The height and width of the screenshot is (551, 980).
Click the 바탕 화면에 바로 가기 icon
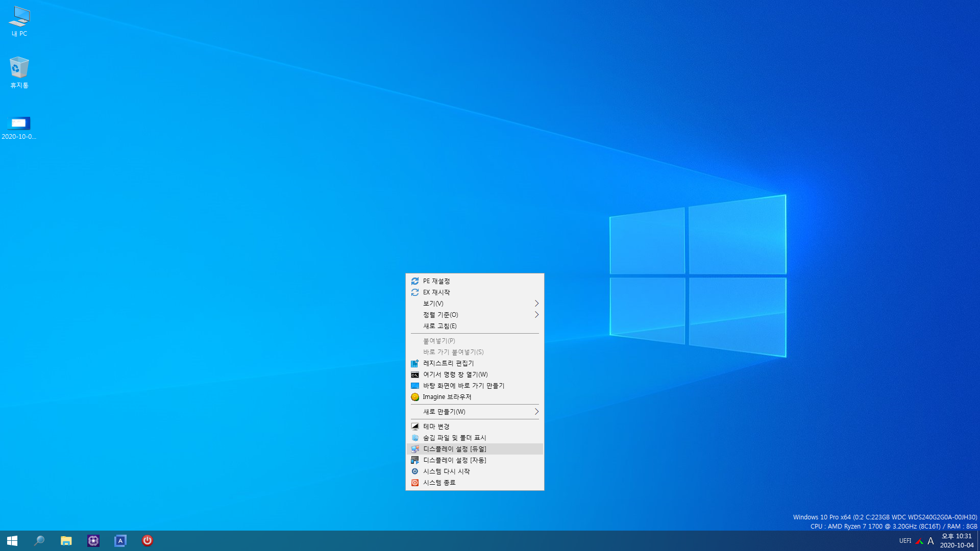coord(415,386)
